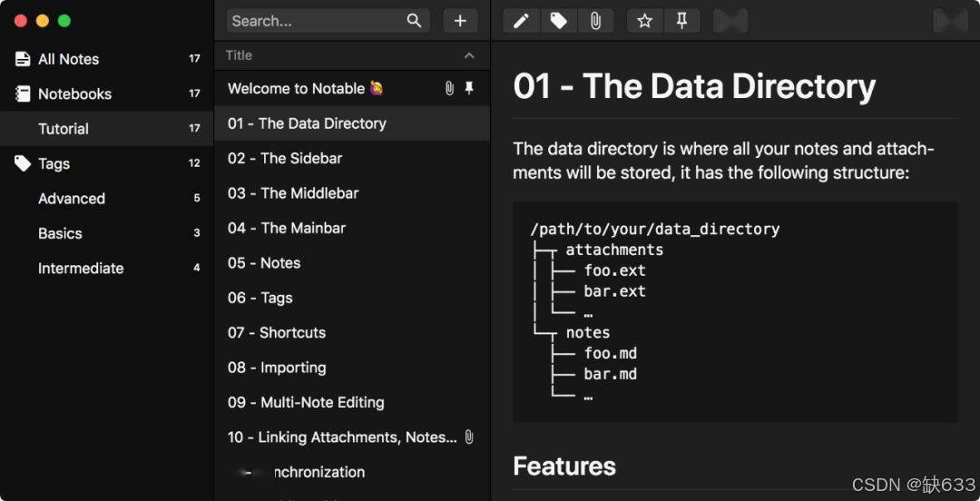Select 01 - The Data Directory note

[352, 123]
